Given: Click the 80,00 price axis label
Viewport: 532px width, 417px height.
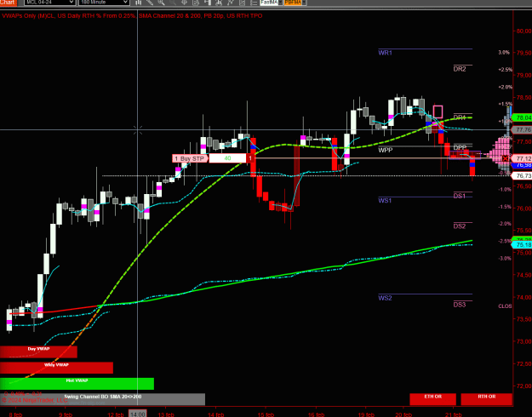Looking at the screenshot, I should tap(523, 31).
